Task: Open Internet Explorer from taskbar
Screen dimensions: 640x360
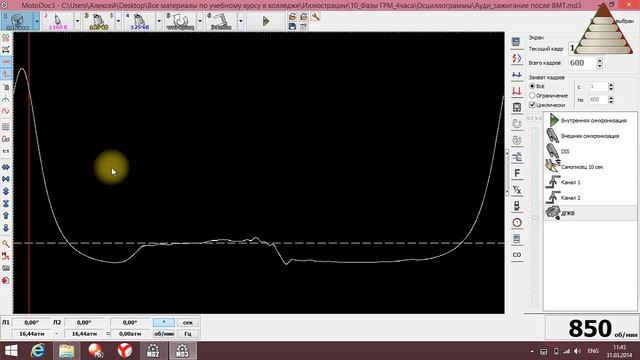Action: [38, 351]
